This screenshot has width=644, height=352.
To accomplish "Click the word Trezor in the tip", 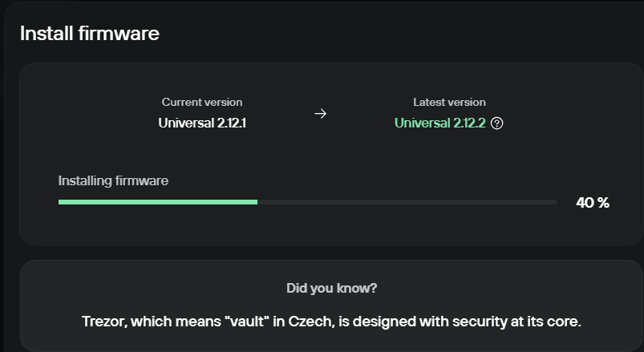I will tap(104, 322).
